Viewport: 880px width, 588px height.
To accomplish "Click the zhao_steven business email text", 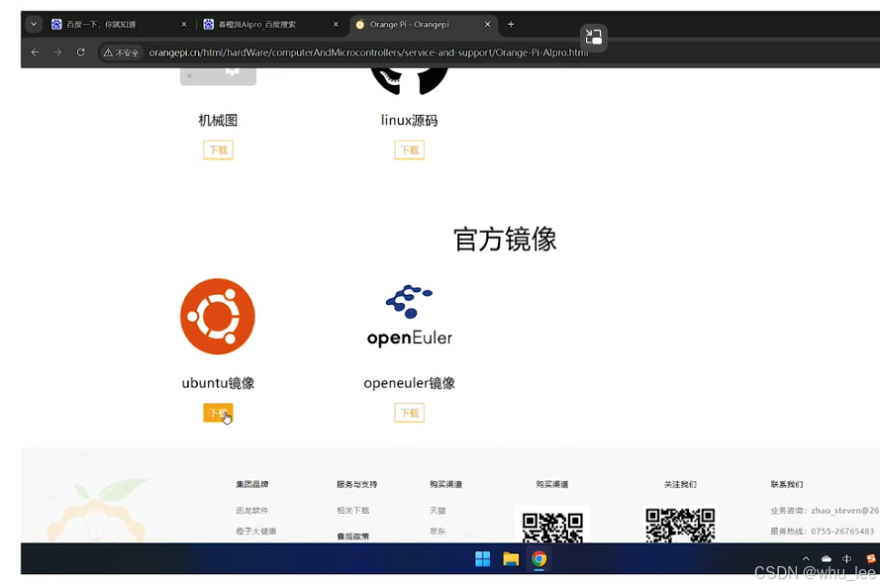I will tap(844, 510).
